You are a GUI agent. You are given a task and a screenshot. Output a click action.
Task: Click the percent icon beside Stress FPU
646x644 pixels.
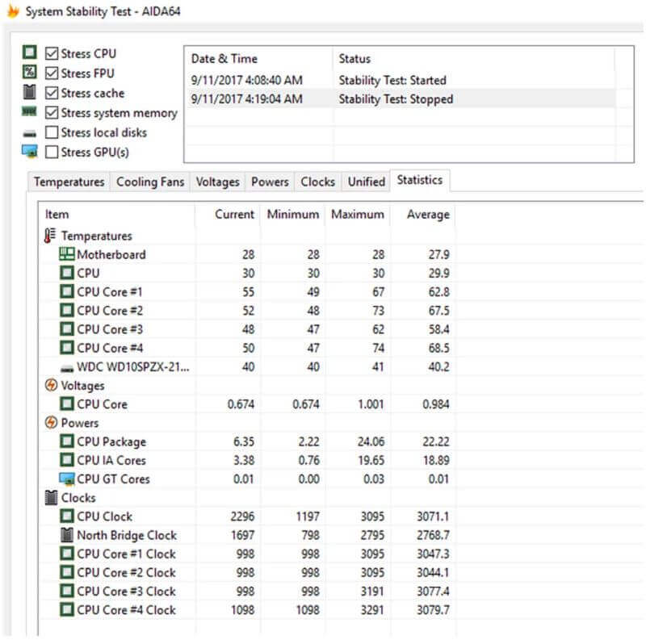click(x=29, y=72)
